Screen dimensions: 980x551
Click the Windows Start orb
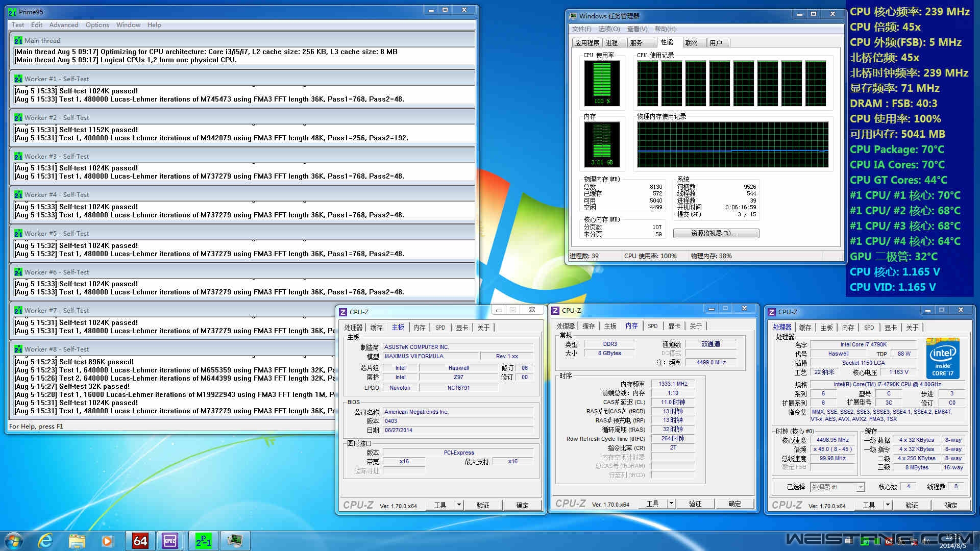(14, 540)
